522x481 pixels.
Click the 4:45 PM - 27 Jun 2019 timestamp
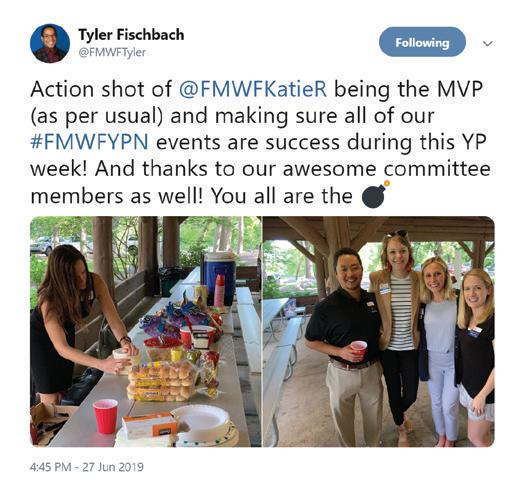[x=87, y=467]
